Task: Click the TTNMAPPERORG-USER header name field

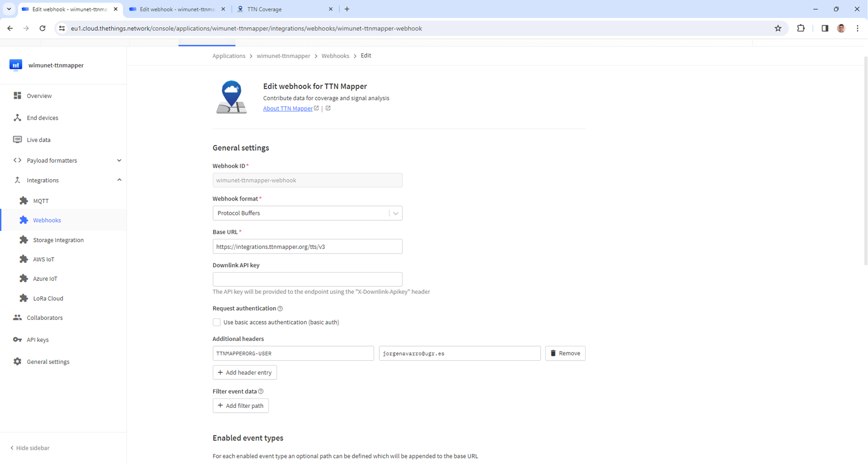Action: [293, 353]
